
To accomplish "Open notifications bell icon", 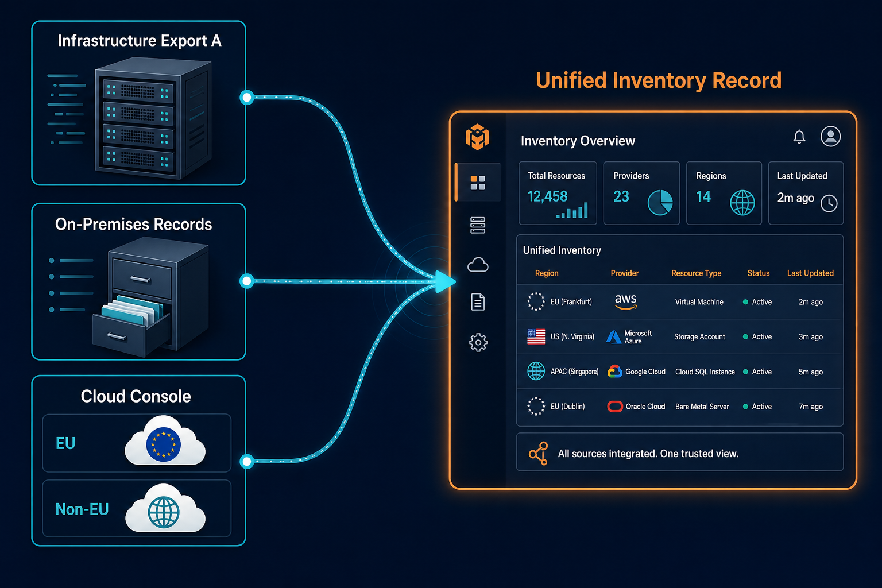I will coord(799,137).
